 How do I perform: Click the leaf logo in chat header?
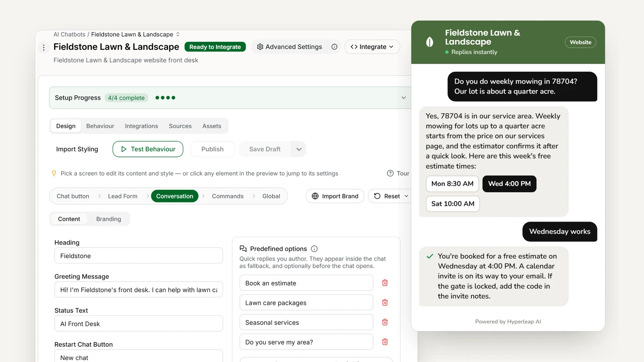click(x=430, y=42)
